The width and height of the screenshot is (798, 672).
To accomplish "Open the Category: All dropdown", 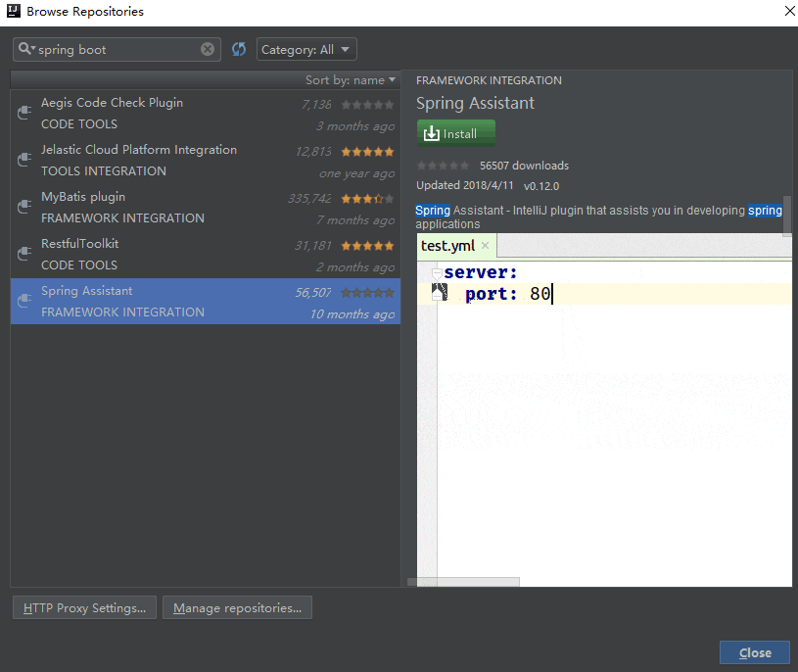I will (306, 49).
